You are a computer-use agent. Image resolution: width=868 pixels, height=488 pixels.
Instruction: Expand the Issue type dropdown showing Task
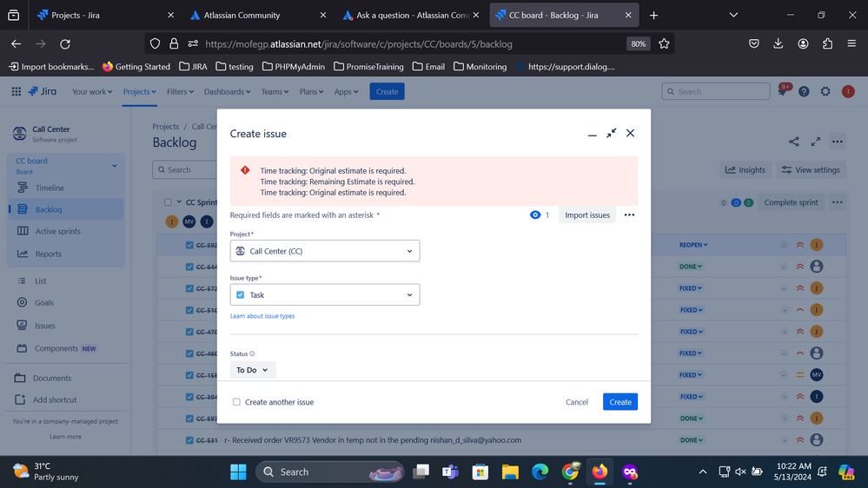(325, 295)
